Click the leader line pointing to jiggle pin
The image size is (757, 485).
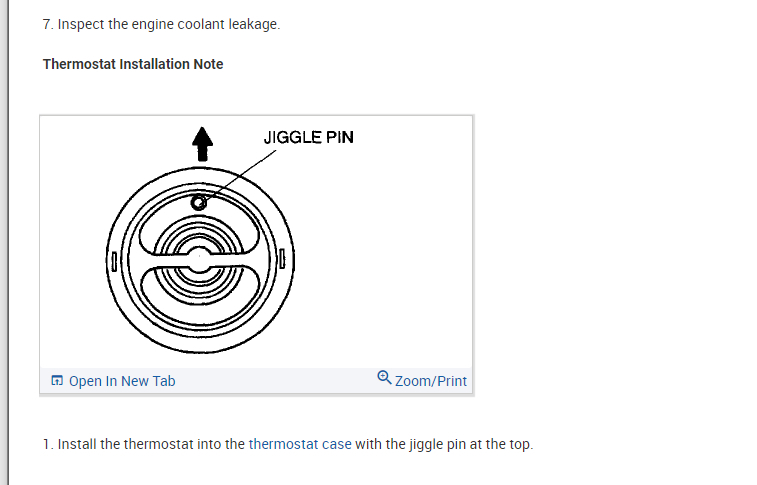click(x=240, y=172)
